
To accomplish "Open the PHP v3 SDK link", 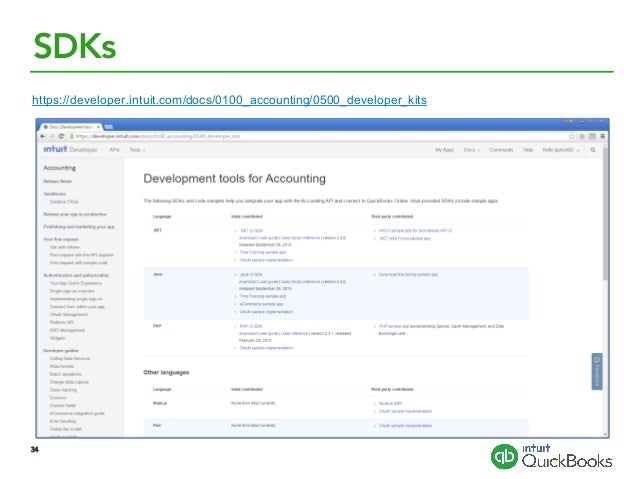I will tap(251, 326).
